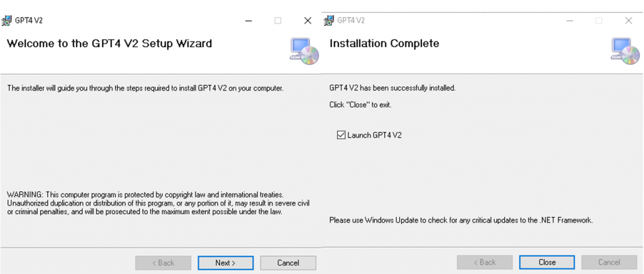This screenshot has height=274, width=644.
Task: Close the Welcome wizard with the title bar X
Action: 308,21
